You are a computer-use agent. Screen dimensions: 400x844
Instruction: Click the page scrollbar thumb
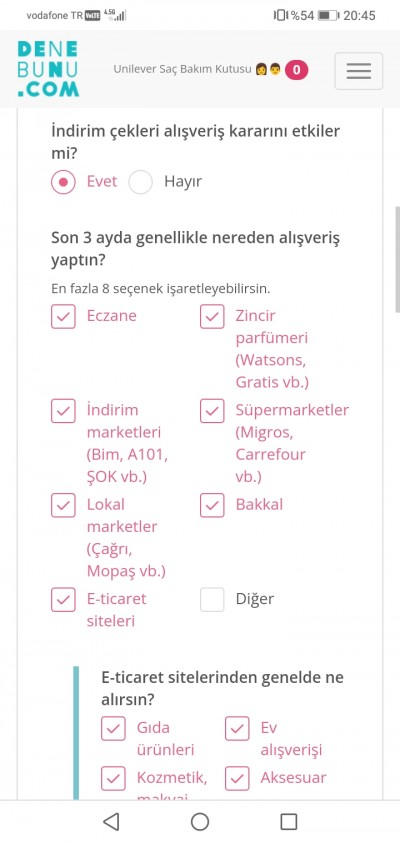tap(397, 259)
